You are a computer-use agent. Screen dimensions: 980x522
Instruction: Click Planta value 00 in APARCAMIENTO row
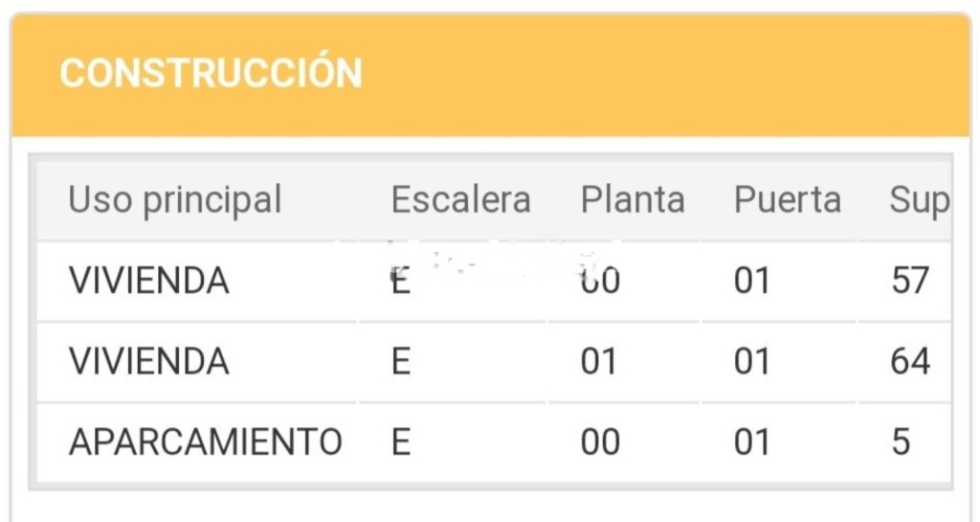pyautogui.click(x=600, y=442)
